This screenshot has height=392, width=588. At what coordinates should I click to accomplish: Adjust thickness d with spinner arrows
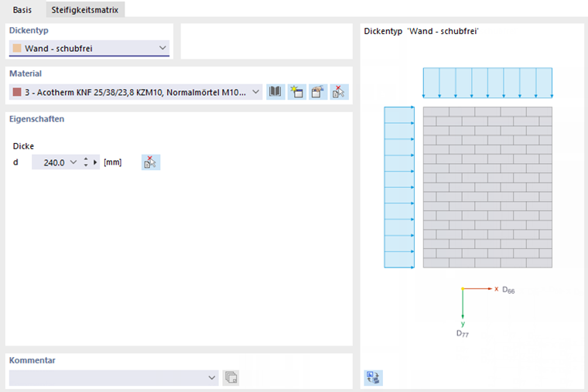point(86,162)
